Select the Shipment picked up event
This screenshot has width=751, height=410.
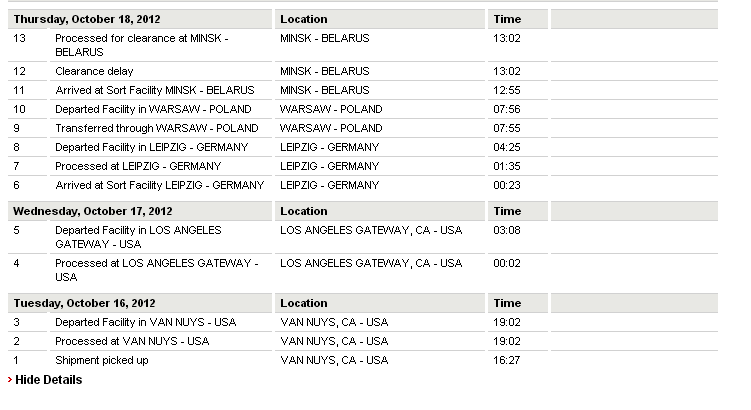pos(102,360)
